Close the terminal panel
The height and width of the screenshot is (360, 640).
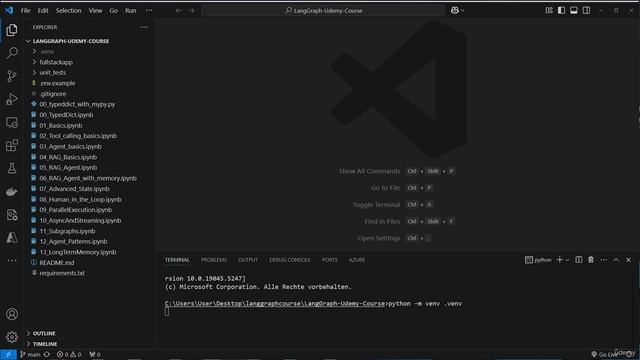point(629,260)
